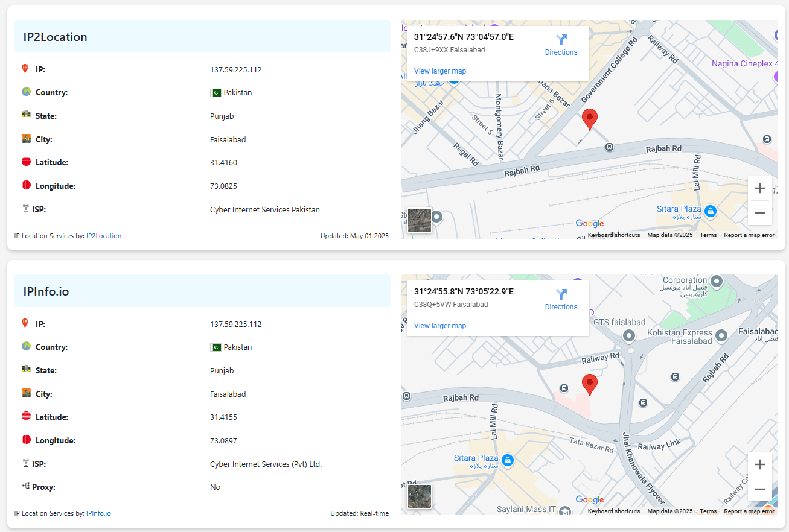Click the Proxy value No
Image resolution: width=789 pixels, height=532 pixels.
tap(215, 487)
